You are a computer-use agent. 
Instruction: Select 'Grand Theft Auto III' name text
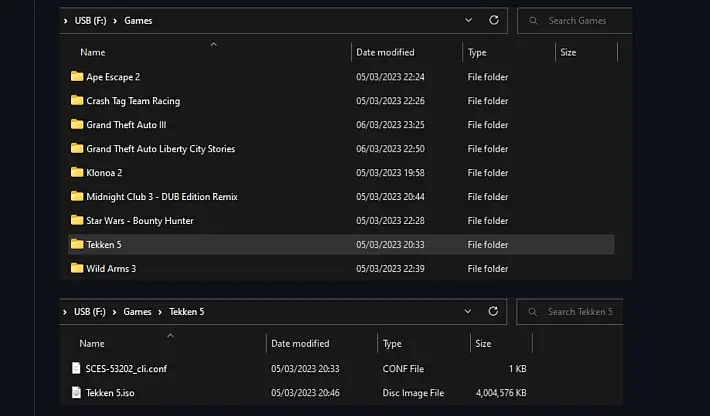pyautogui.click(x=126, y=124)
